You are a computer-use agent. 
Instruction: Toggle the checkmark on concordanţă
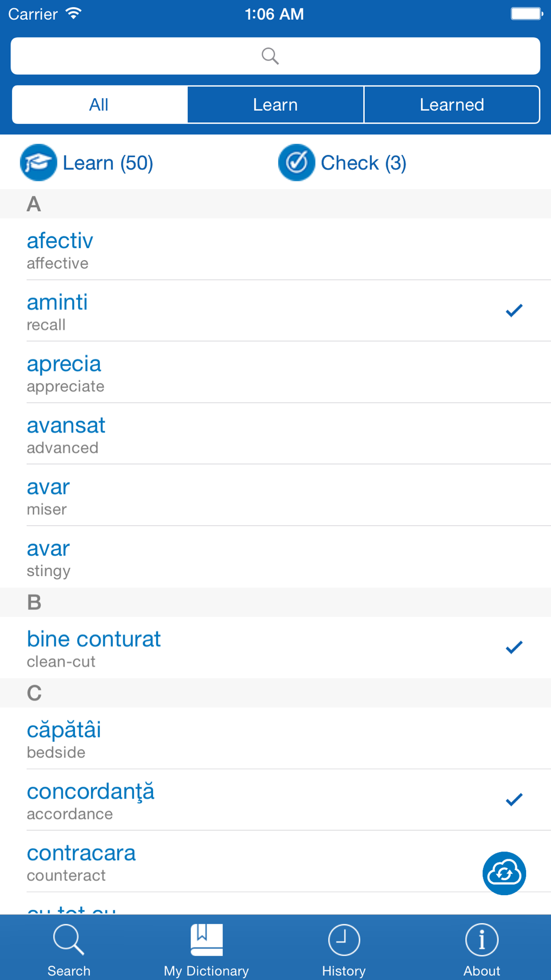point(514,799)
